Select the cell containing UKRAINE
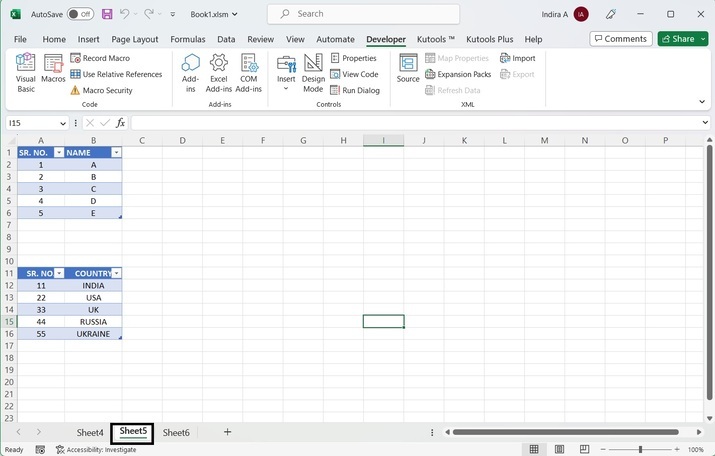Screen dimensions: 715x456 (x=93, y=334)
